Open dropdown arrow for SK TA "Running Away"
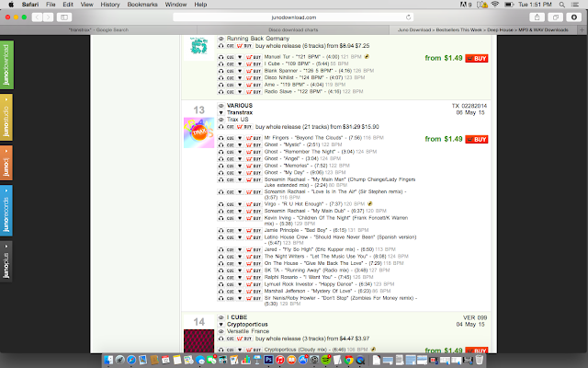This screenshot has width=588, height=368. (x=240, y=270)
